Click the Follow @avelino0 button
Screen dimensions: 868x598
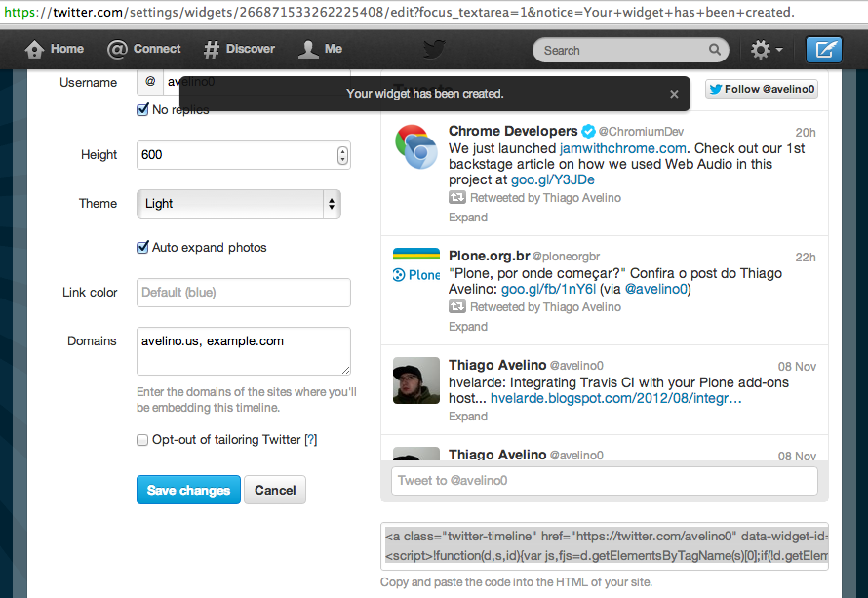pyautogui.click(x=762, y=89)
